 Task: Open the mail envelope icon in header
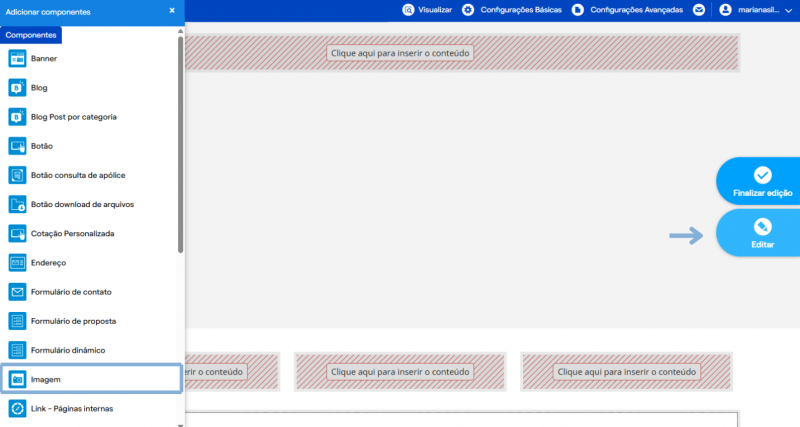point(699,10)
